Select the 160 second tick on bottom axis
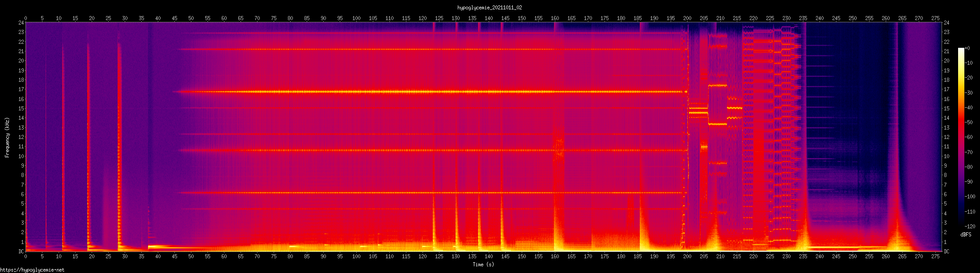The height and width of the screenshot is (273, 980). pyautogui.click(x=555, y=256)
